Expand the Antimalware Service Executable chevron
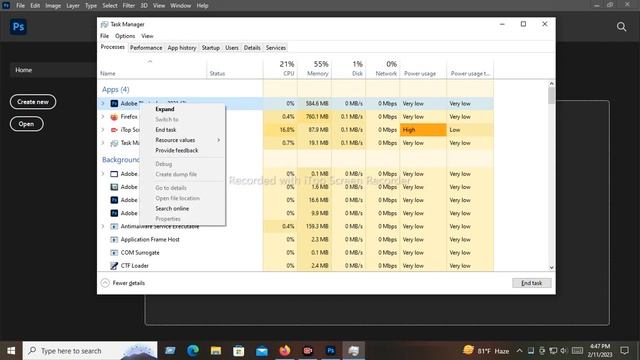The image size is (640, 360). point(103,226)
